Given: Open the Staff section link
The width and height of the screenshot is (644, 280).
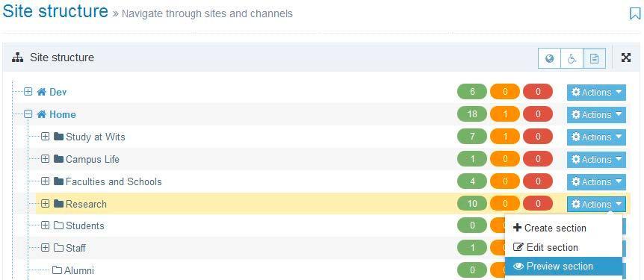Looking at the screenshot, I should pyautogui.click(x=75, y=248).
